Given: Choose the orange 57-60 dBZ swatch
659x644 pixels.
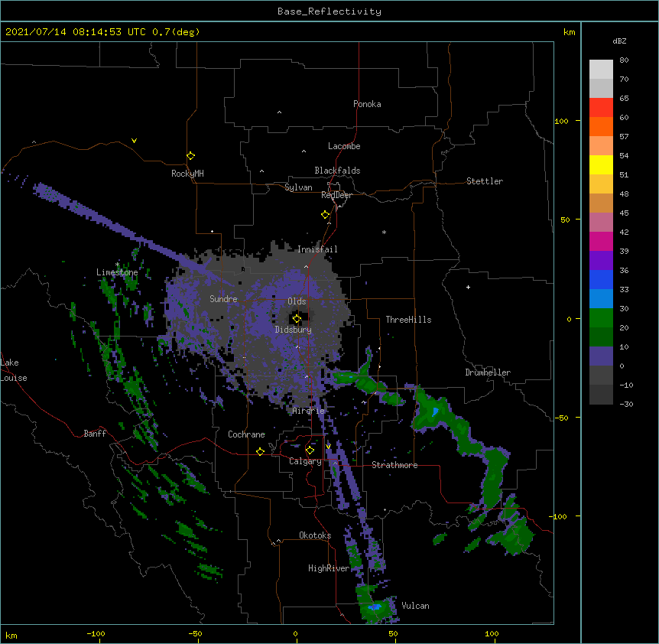Looking at the screenshot, I should (x=601, y=126).
